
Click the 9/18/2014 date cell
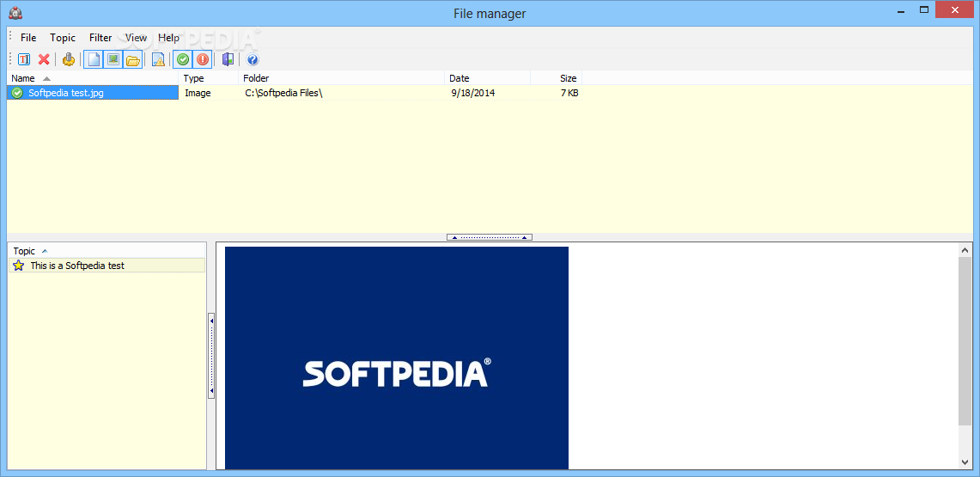473,93
